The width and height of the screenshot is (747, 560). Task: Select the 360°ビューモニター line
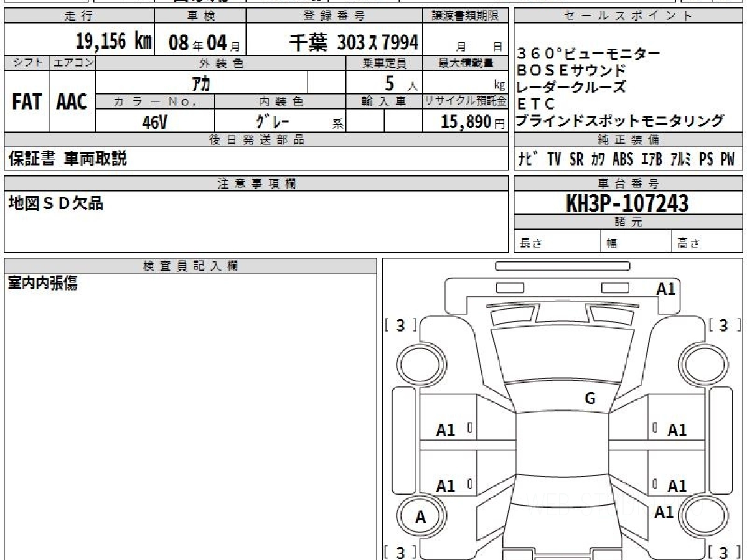click(x=589, y=55)
